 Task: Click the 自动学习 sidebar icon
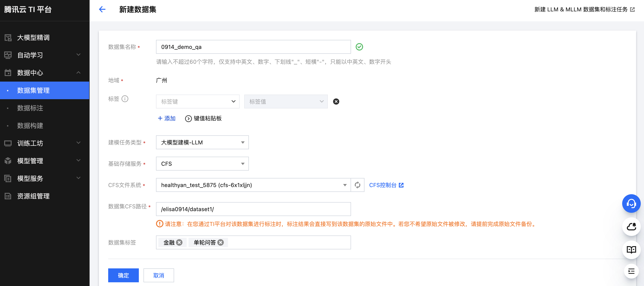(x=8, y=55)
